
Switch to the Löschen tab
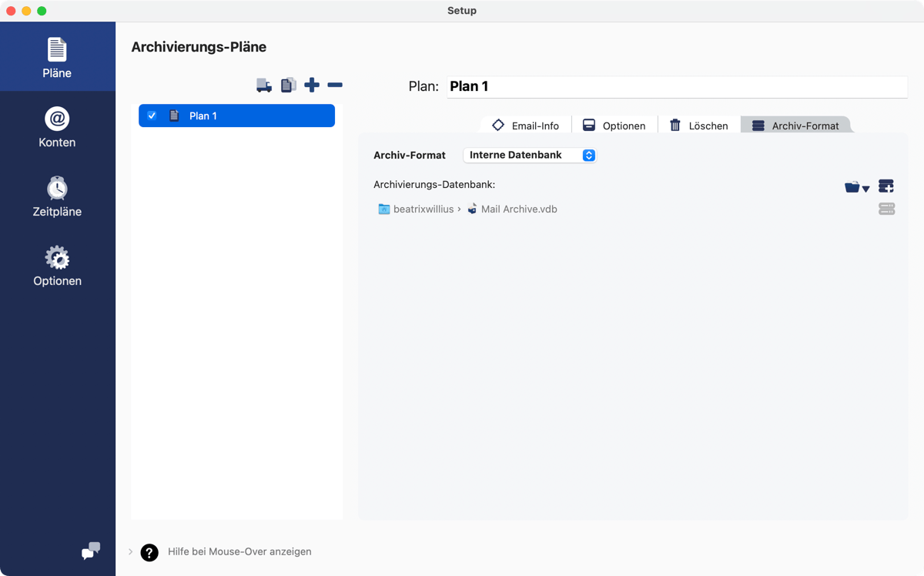[x=698, y=126]
